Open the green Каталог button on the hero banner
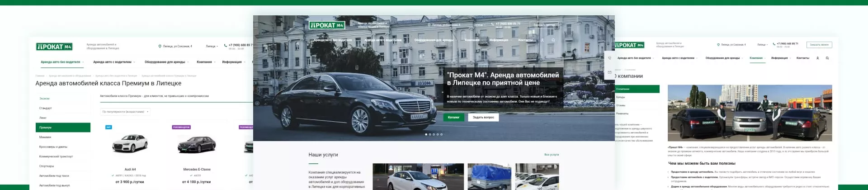The image size is (868, 190). 453,117
